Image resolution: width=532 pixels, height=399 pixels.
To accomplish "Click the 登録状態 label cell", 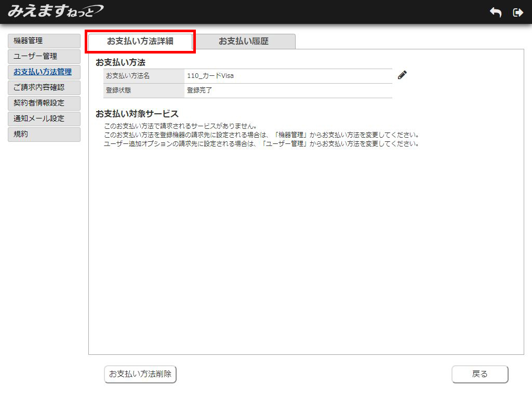I will click(x=118, y=90).
